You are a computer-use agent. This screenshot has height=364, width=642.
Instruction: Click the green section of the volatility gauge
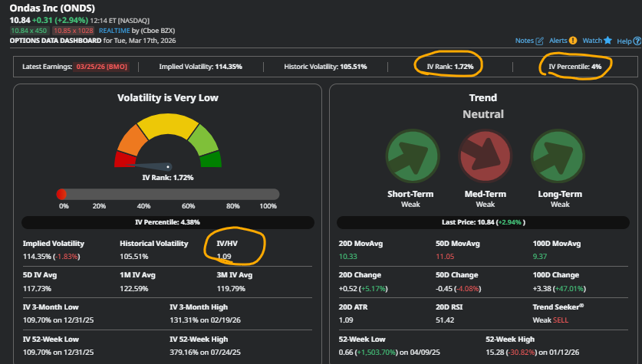(x=211, y=159)
